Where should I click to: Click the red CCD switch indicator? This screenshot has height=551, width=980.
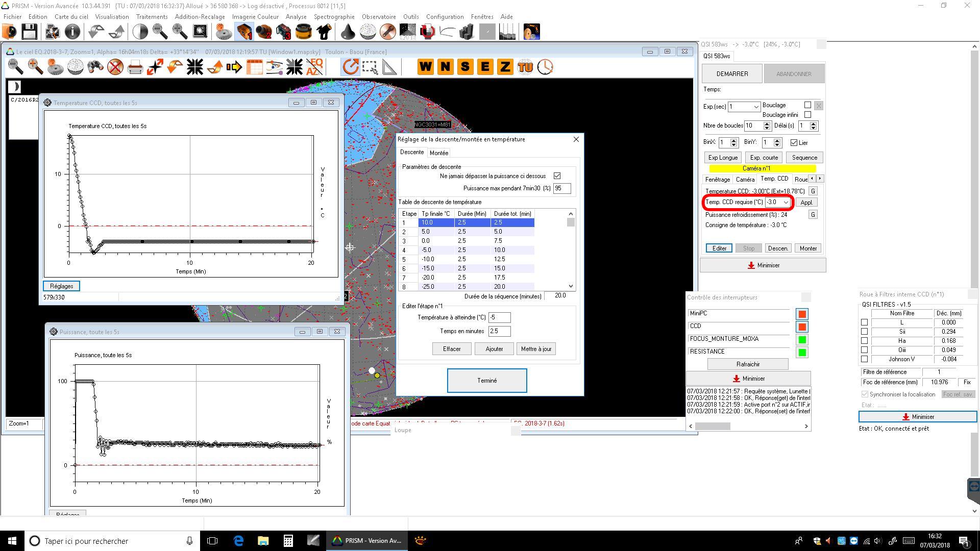pyautogui.click(x=802, y=327)
